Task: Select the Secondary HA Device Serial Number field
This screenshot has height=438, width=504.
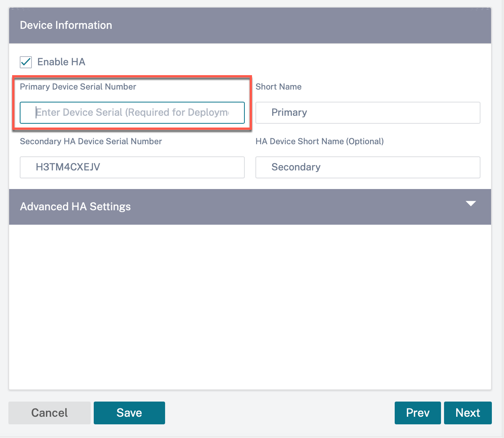Action: pos(132,167)
